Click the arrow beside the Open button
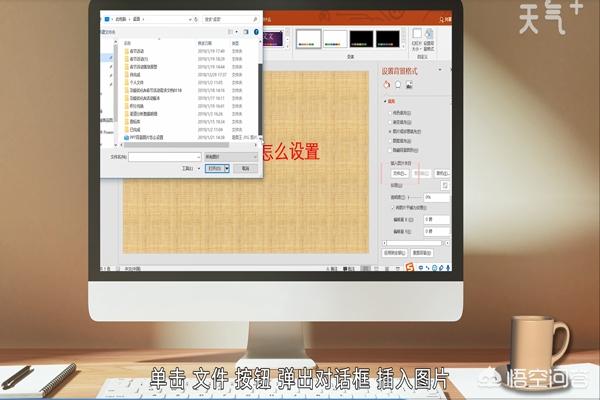The width and height of the screenshot is (600, 400). 227,168
